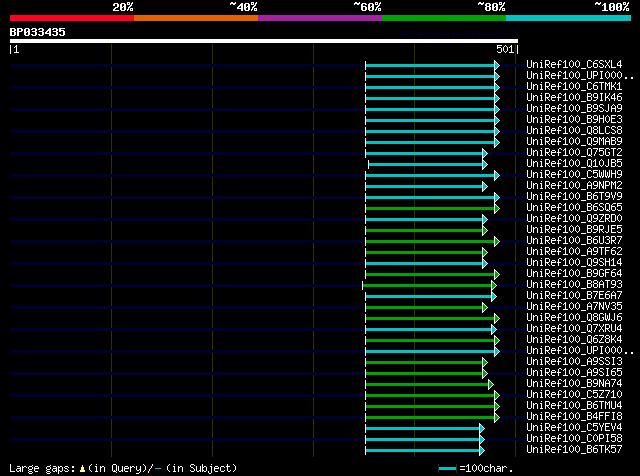Select the UniRef100_Q9SH14 subject name
640x476 pixels.
click(574, 263)
